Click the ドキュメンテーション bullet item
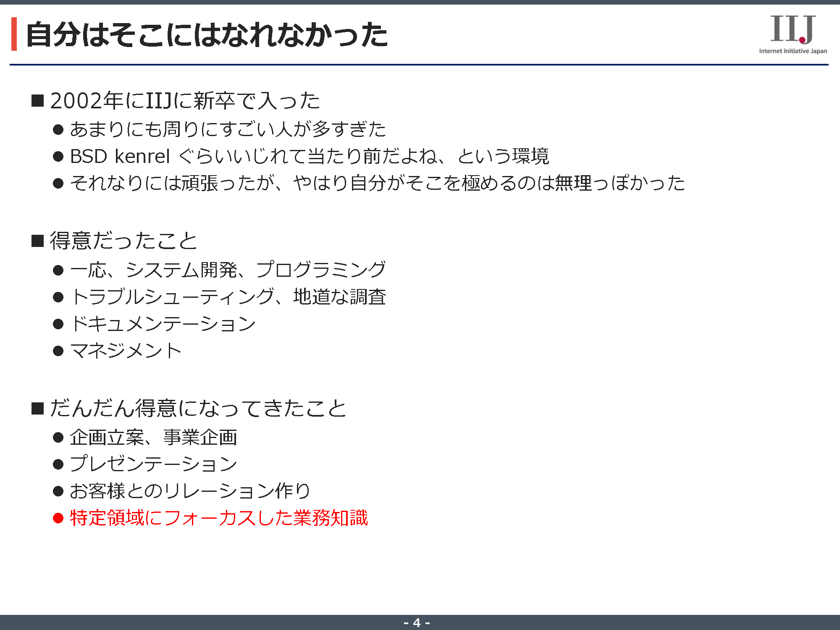Viewport: 840px width, 630px height. 163,324
